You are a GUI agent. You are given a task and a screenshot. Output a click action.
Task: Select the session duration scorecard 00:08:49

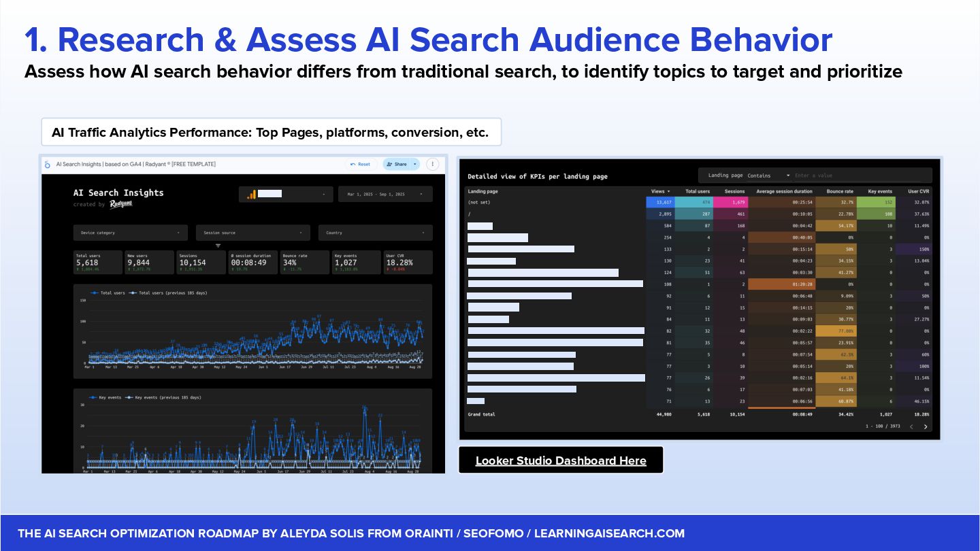253,262
